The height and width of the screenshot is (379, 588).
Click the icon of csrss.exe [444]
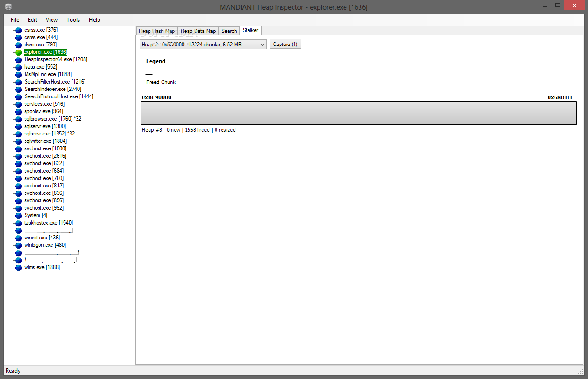[19, 38]
